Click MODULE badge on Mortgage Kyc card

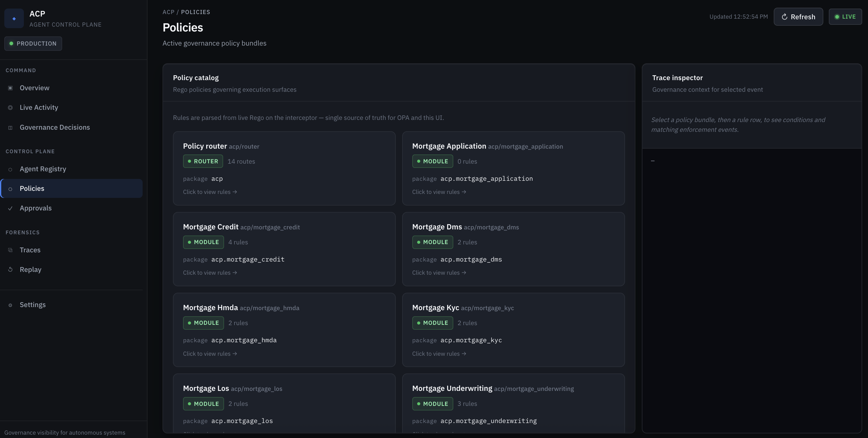coord(432,323)
